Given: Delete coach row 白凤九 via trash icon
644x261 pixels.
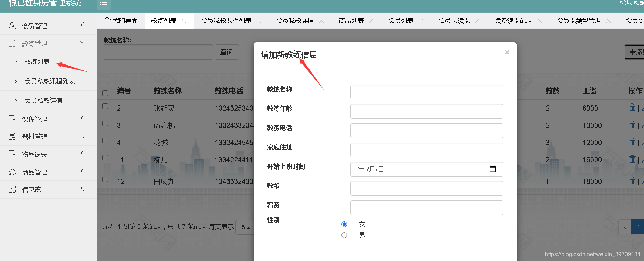Looking at the screenshot, I should (632, 181).
